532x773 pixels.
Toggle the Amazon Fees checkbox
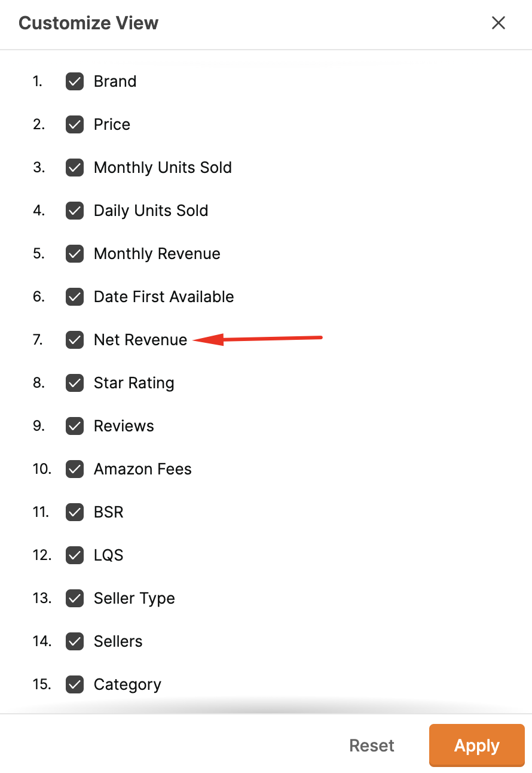(x=75, y=469)
